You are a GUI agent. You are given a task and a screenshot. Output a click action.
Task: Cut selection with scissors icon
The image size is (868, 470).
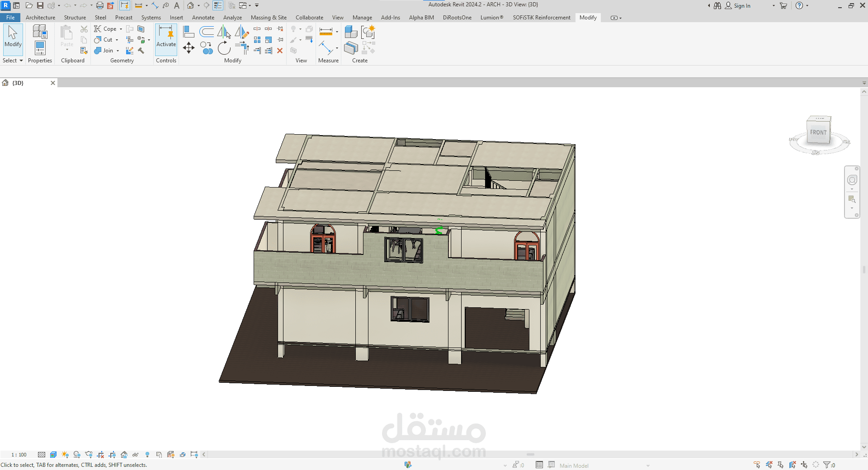click(x=84, y=29)
